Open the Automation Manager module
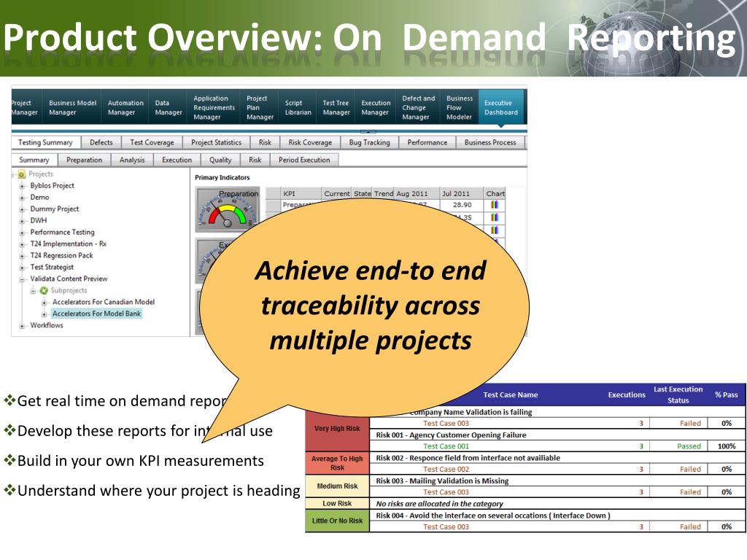The width and height of the screenshot is (747, 560). click(x=125, y=108)
